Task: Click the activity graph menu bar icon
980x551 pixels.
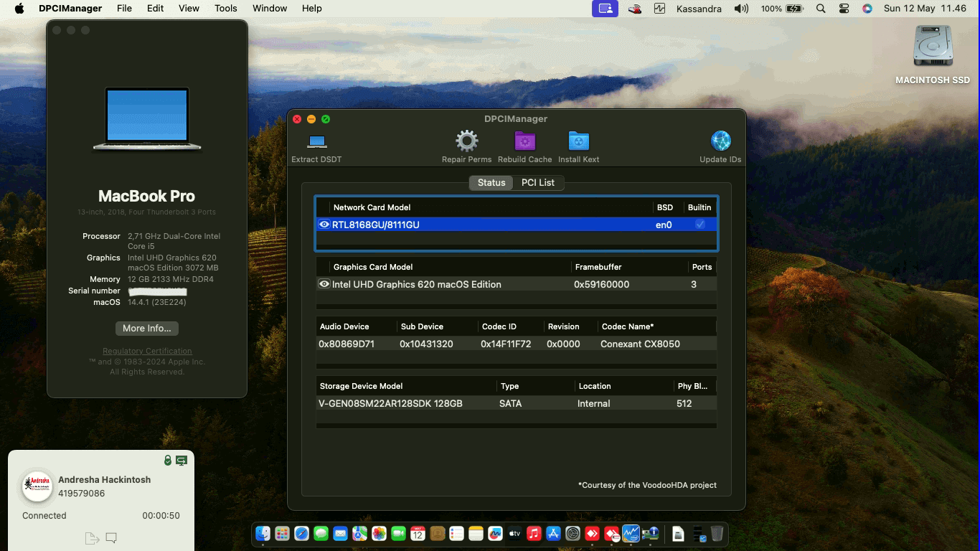Action: point(659,9)
